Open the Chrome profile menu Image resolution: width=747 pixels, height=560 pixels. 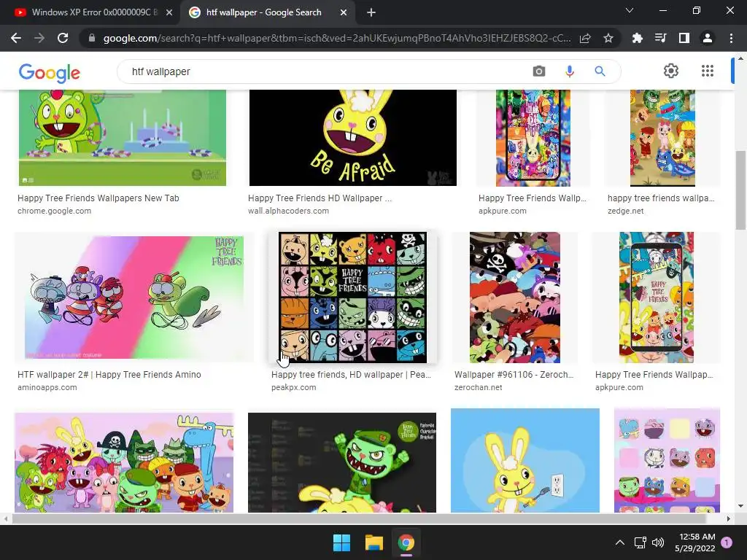tap(708, 38)
